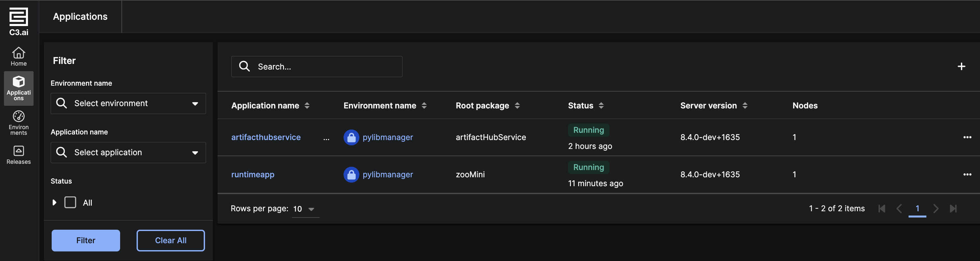This screenshot has width=980, height=261.
Task: Sort table by Status column
Action: pos(601,105)
